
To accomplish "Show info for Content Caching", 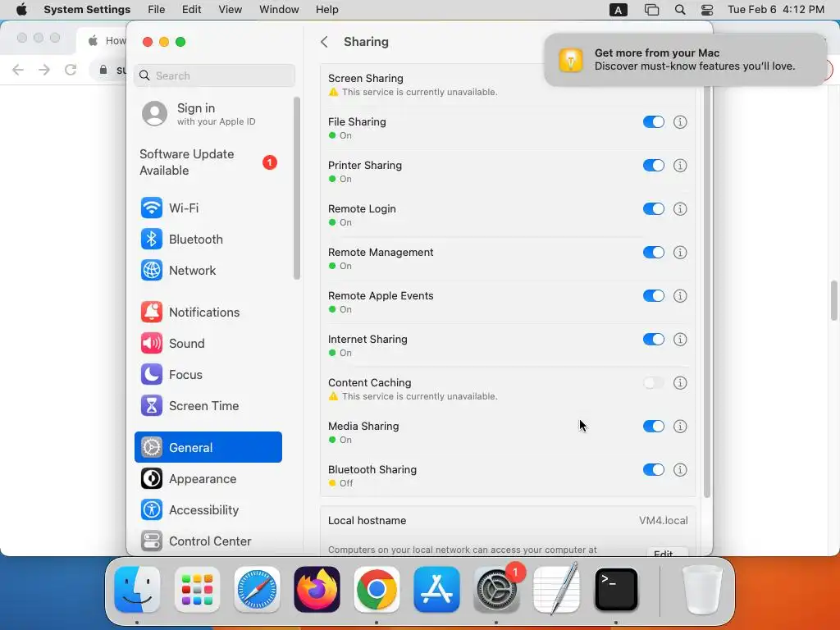I will [680, 382].
